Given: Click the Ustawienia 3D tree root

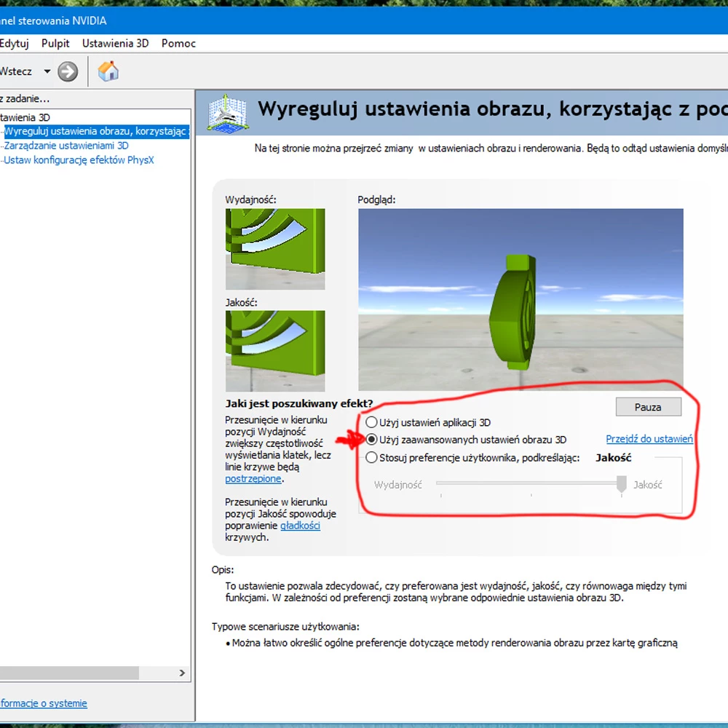Looking at the screenshot, I should pos(25,117).
